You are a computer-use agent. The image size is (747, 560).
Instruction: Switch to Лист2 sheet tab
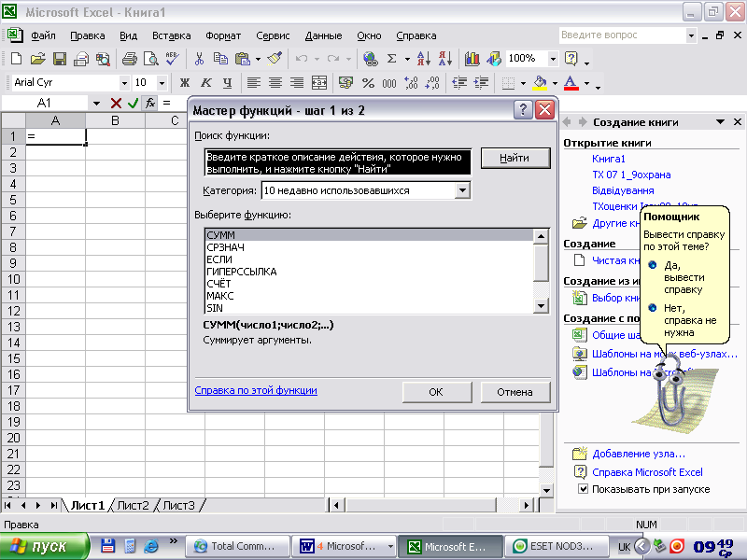(133, 505)
